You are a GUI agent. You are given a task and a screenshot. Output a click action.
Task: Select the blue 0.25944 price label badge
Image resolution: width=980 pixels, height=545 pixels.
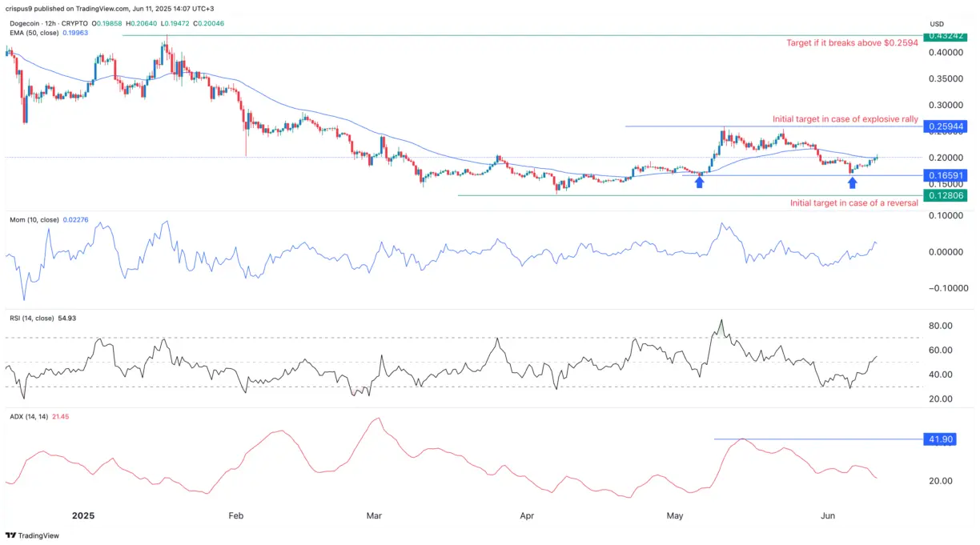(x=946, y=126)
